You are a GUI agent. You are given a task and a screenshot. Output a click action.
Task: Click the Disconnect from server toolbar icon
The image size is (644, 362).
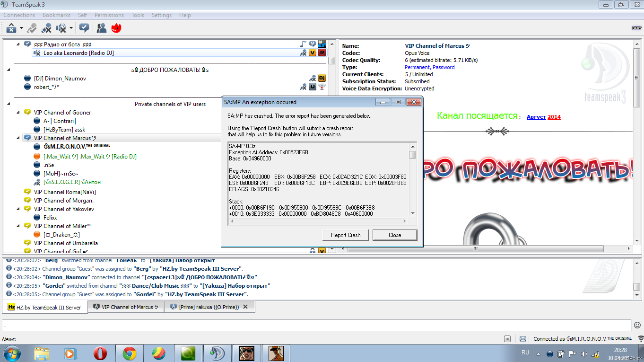click(11, 28)
